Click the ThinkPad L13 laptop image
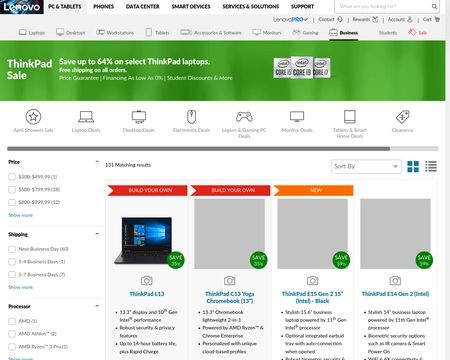Image resolution: width=450 pixels, height=360 pixels. tap(143, 240)
